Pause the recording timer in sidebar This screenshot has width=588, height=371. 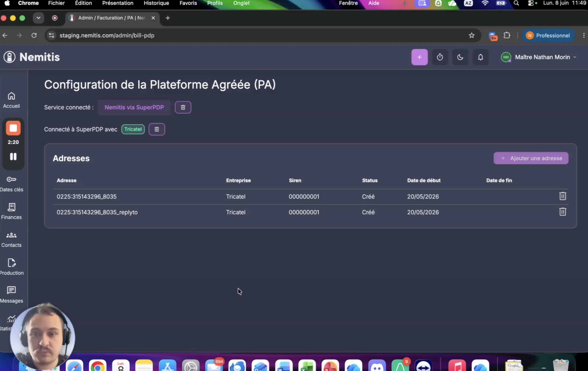coord(13,157)
